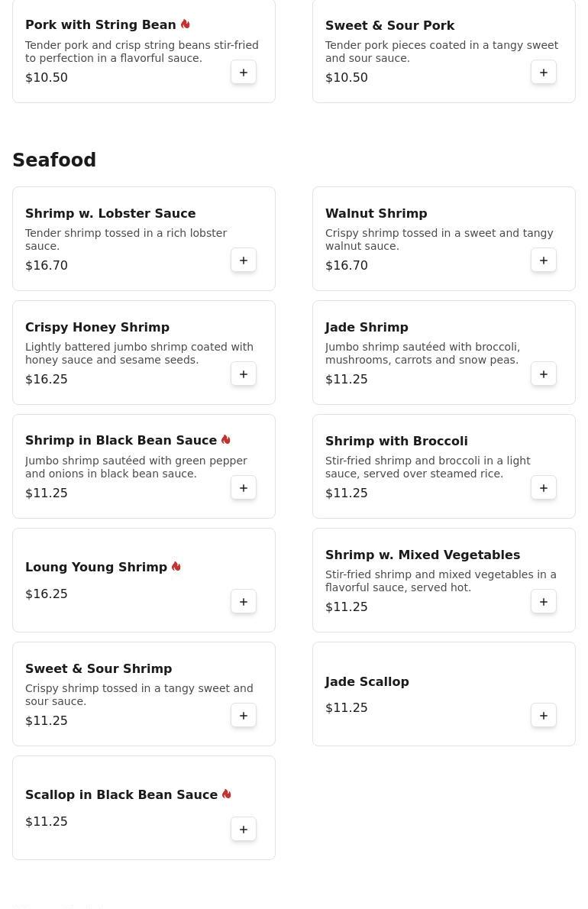Add Jade Scallop with plus button
This screenshot has width=588, height=909.
(544, 716)
